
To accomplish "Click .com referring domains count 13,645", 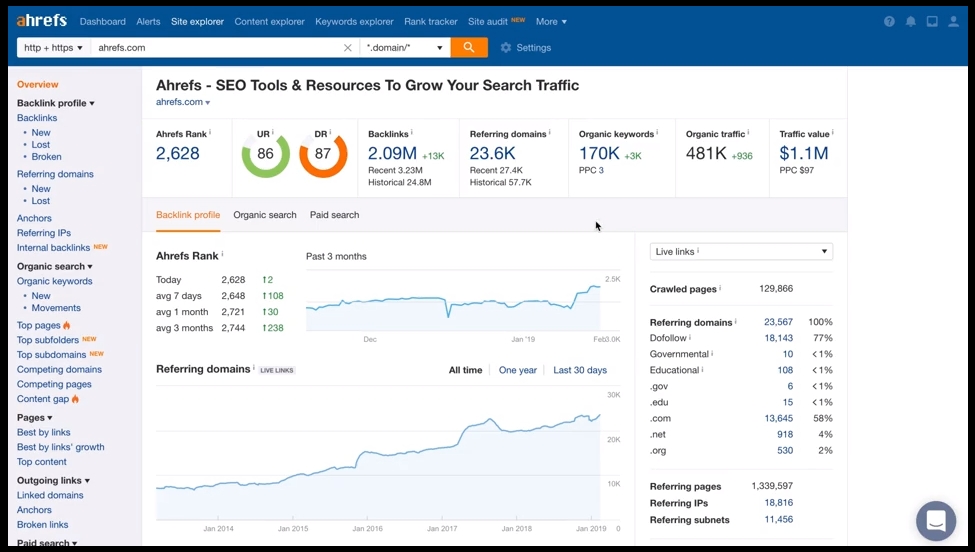I will tap(779, 418).
